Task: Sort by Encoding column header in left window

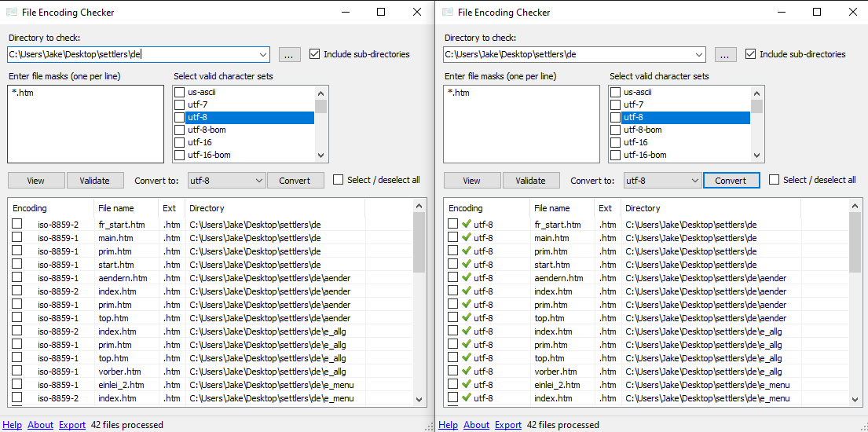Action: pos(51,208)
